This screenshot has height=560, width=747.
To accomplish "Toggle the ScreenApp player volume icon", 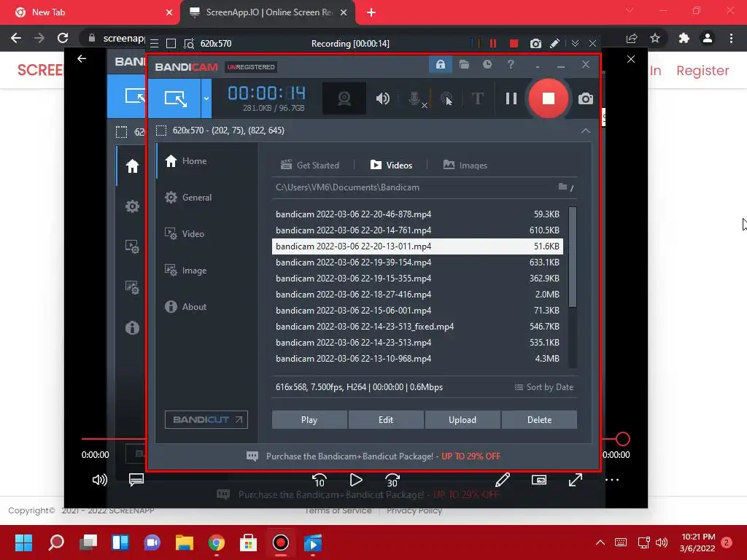I will click(99, 480).
